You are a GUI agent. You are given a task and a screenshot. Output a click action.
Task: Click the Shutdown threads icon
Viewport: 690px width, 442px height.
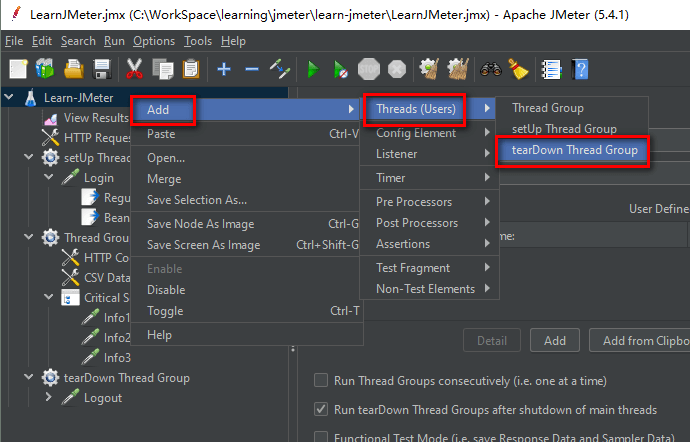click(397, 69)
